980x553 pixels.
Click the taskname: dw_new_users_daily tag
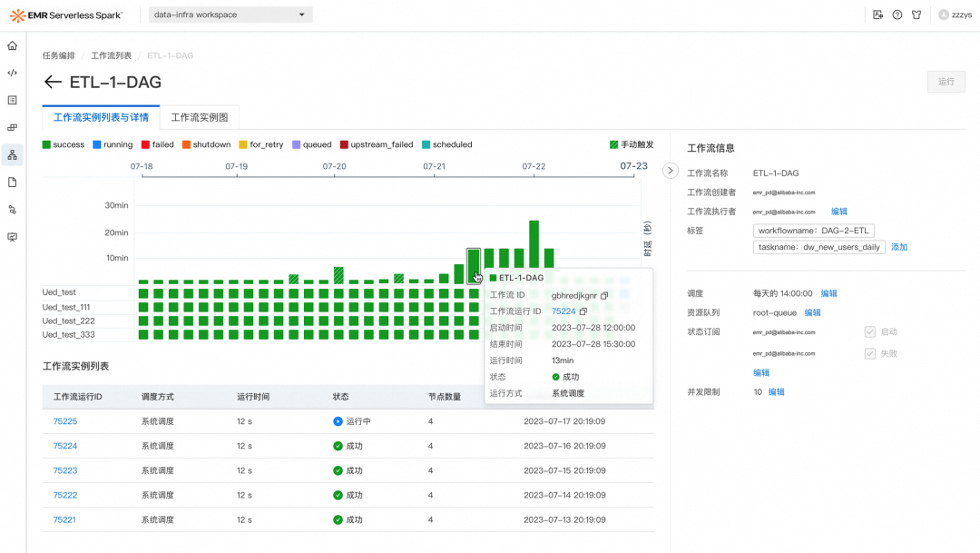click(818, 247)
